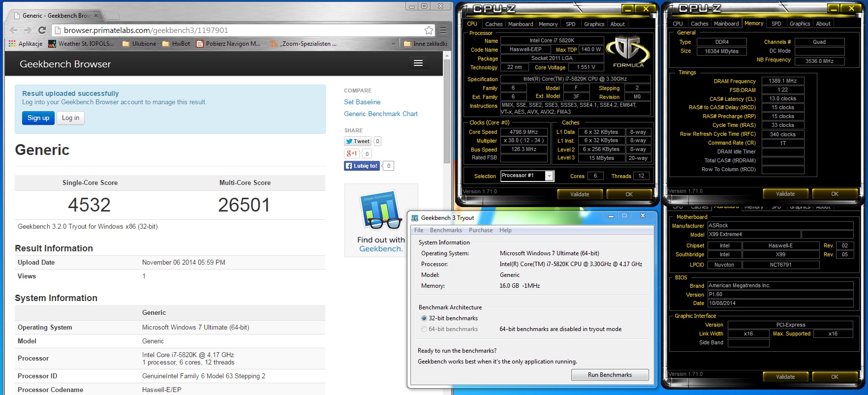The image size is (868, 395).
Task: Click the NB Frequency 3536.0 MHz value
Action: (819, 61)
